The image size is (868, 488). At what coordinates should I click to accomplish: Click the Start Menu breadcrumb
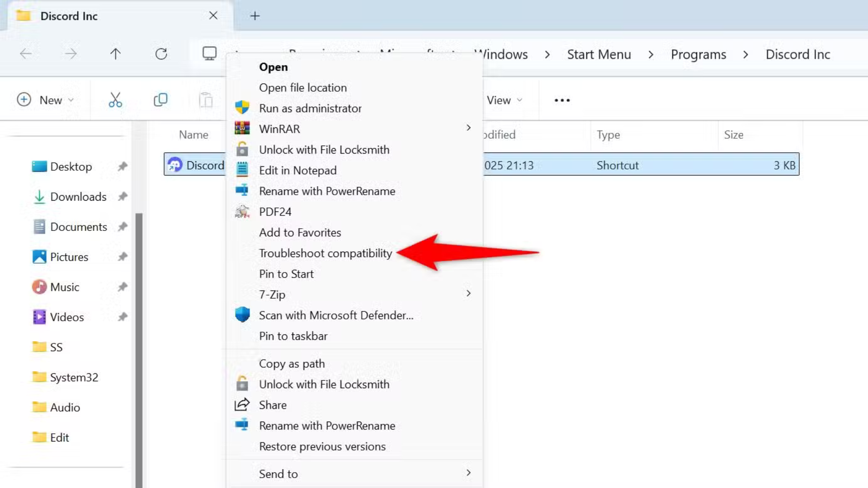[x=599, y=54]
